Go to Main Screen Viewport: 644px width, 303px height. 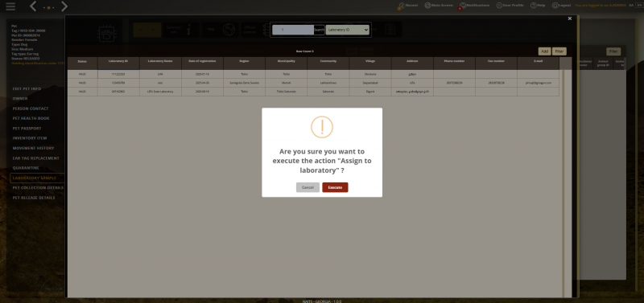pos(439,6)
